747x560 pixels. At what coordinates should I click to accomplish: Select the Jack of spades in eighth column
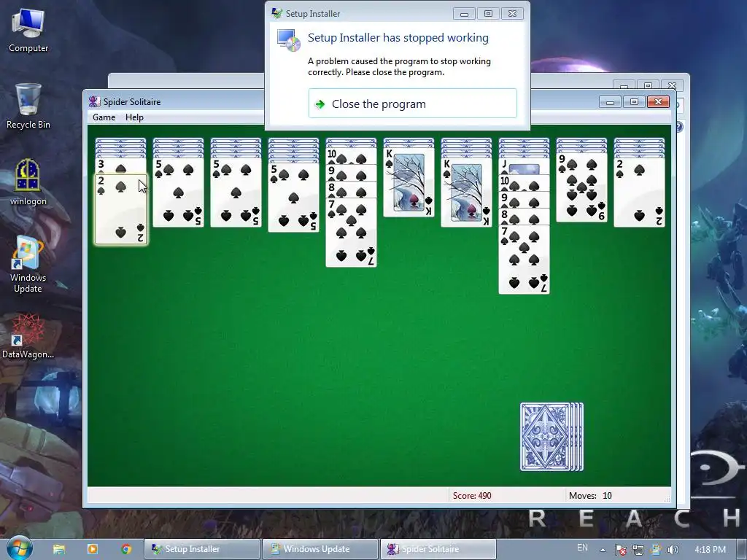click(x=524, y=166)
